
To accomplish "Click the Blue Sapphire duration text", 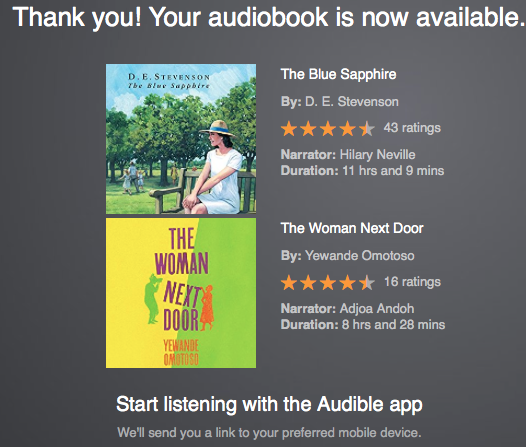I will [x=362, y=171].
